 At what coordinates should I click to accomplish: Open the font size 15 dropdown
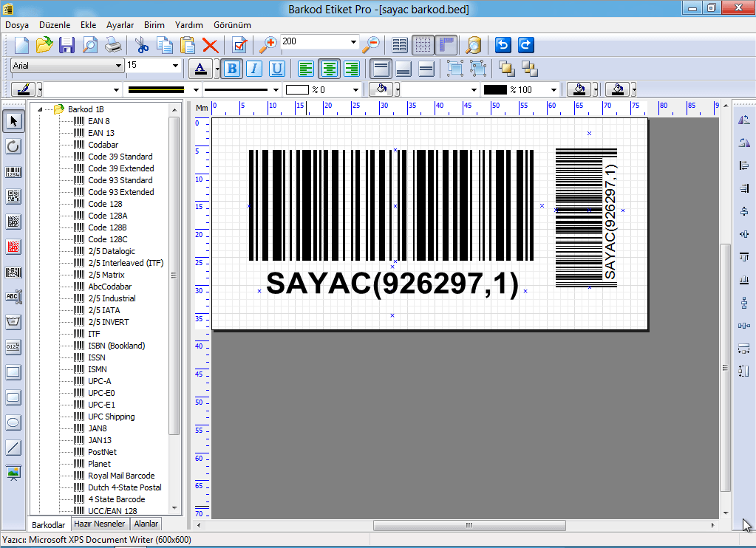(175, 66)
